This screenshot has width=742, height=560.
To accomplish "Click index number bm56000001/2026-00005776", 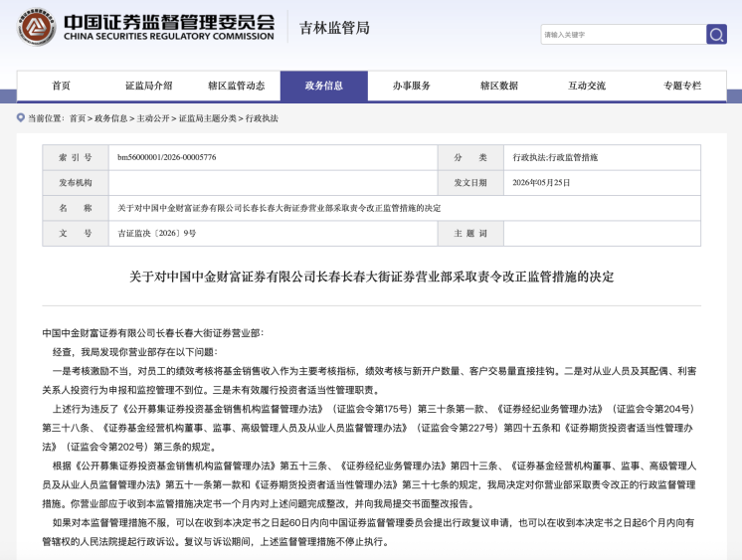I will coord(166,157).
